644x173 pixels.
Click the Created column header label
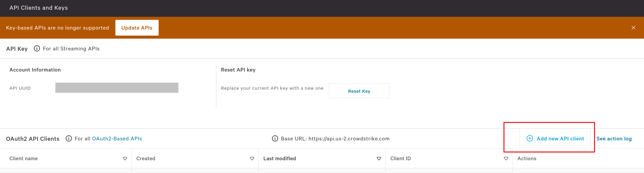pyautogui.click(x=146, y=159)
